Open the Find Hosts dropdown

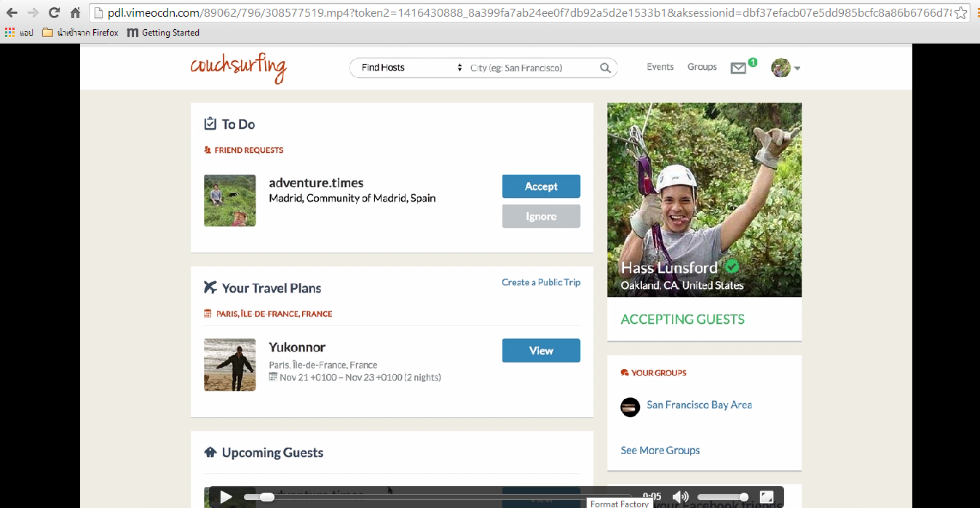coord(412,68)
